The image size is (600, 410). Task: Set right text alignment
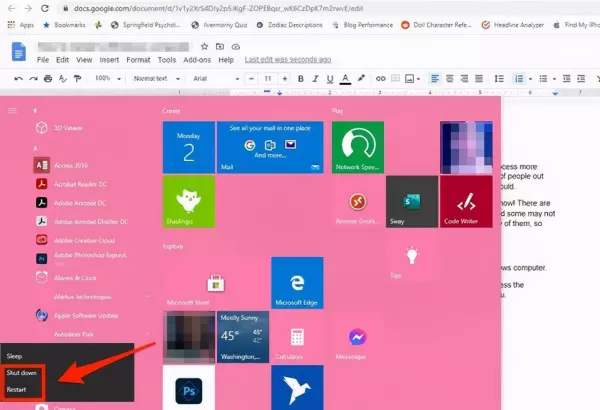[464, 78]
